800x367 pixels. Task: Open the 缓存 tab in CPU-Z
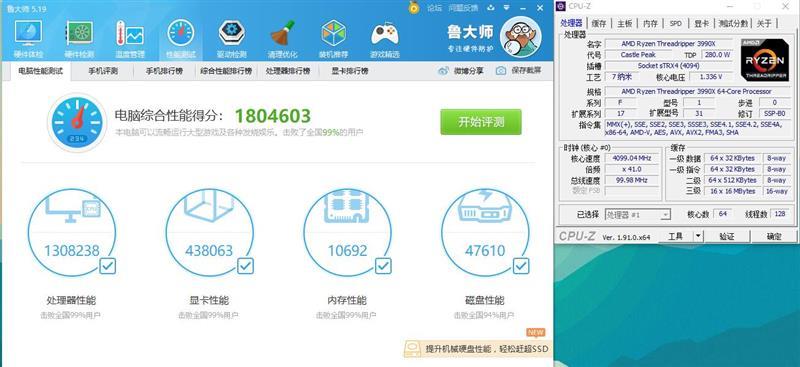click(x=599, y=23)
